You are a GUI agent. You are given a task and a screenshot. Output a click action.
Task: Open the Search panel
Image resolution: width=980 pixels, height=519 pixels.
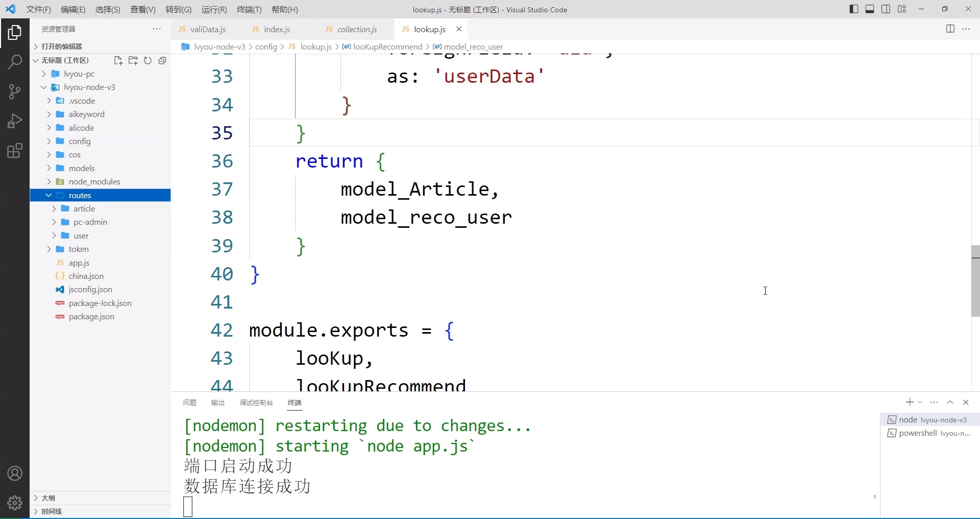(15, 61)
